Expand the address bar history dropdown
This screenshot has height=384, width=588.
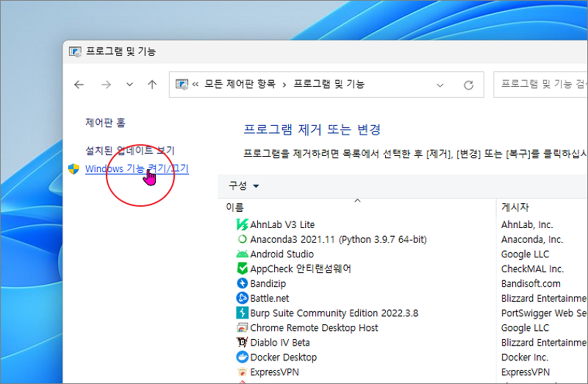coord(440,85)
